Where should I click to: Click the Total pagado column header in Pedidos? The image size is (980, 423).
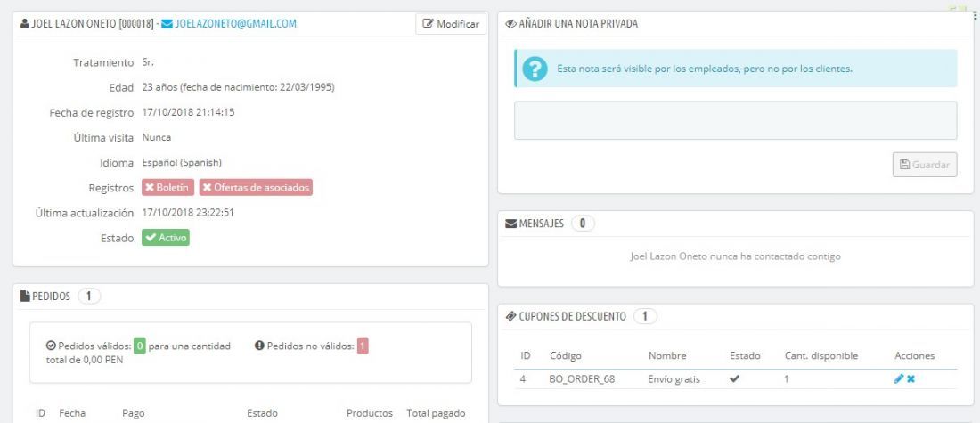(x=436, y=413)
